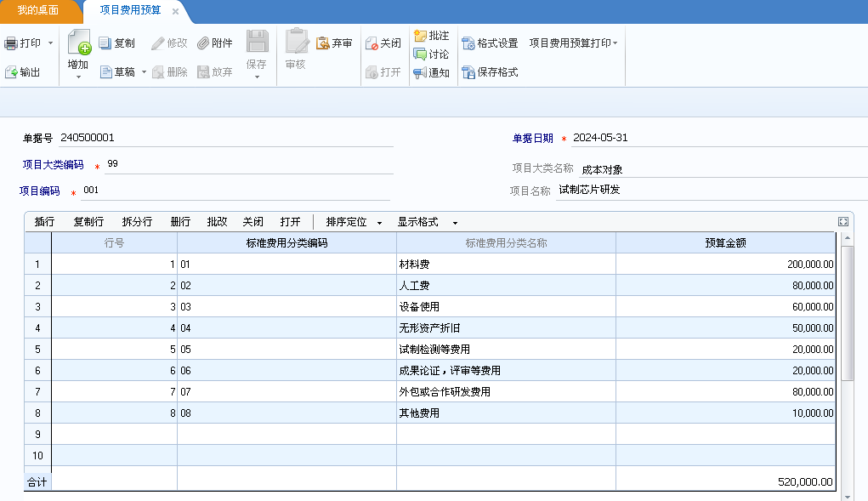Viewport: 868px width, 501px height.
Task: Click the 附件 (Attachment) paperclip icon
Action: pos(203,43)
